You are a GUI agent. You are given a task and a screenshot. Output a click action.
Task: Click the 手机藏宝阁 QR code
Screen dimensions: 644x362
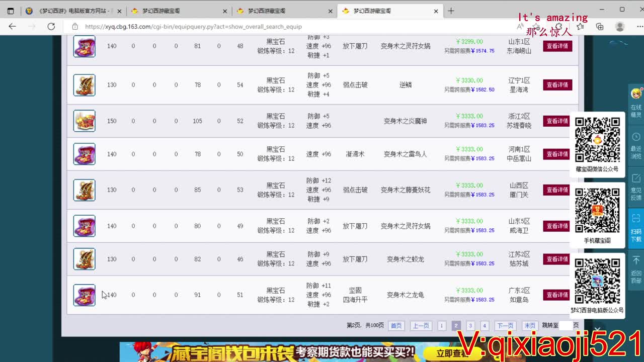point(597,211)
